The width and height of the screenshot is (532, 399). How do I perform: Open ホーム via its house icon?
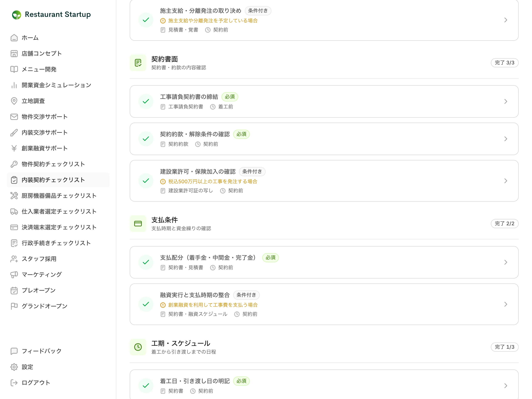14,38
